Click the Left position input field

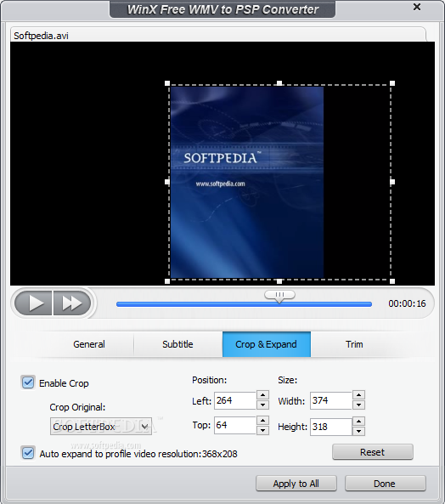pyautogui.click(x=235, y=400)
